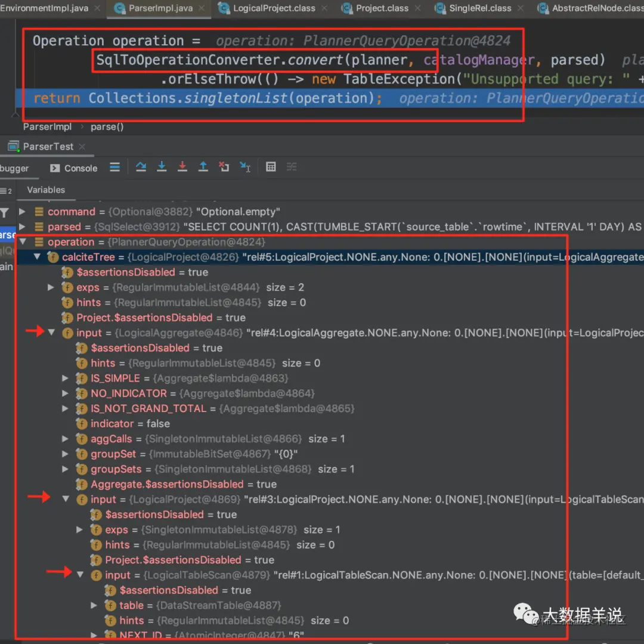Expand the parsed SqlSelect variable
644x644 pixels.
(22, 227)
